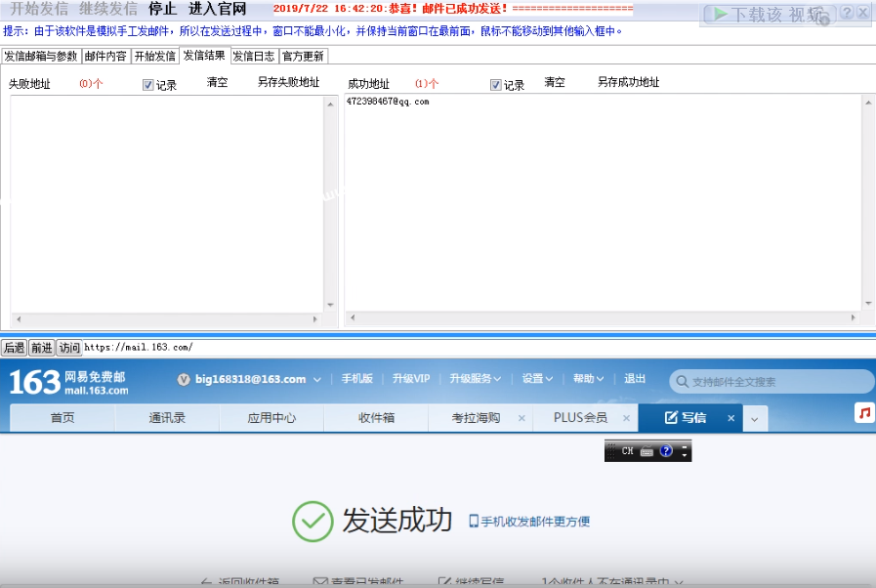Open the 官方更新 tab
This screenshot has height=588, width=876.
[303, 57]
